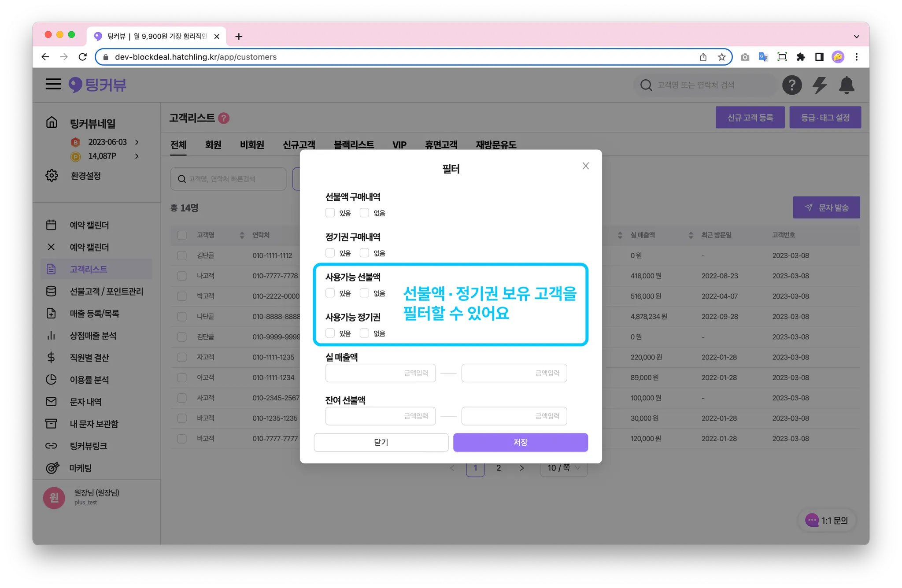Click the first 실 매출액 amount field
Image resolution: width=902 pixels, height=588 pixels.
(380, 373)
